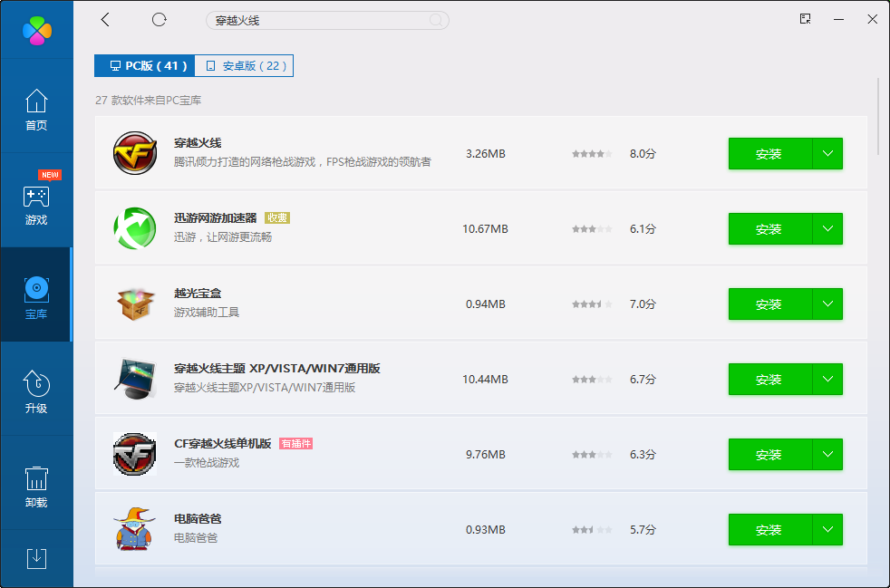The image size is (890, 588).
Task: Click the 越光宝盒 box icon
Action: pyautogui.click(x=135, y=304)
